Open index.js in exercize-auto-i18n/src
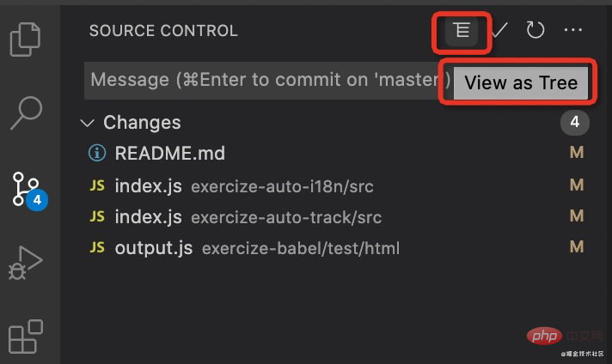The width and height of the screenshot is (612, 364). (x=149, y=185)
